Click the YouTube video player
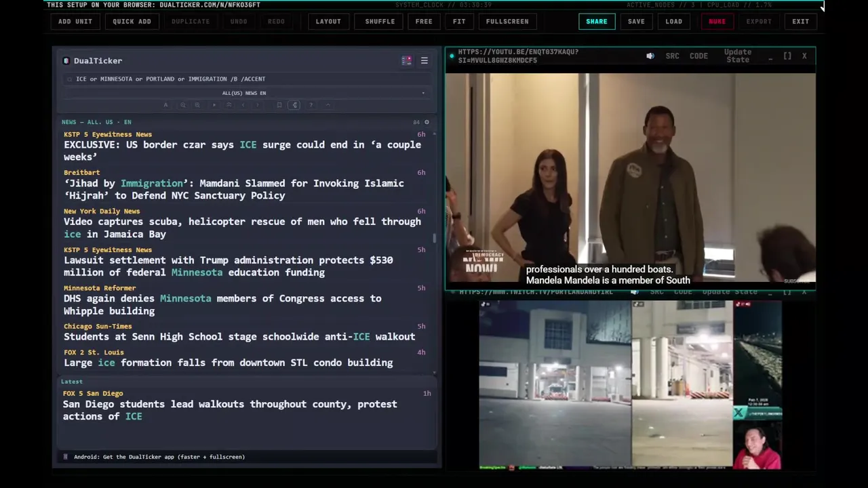The image size is (868, 488). point(631,178)
